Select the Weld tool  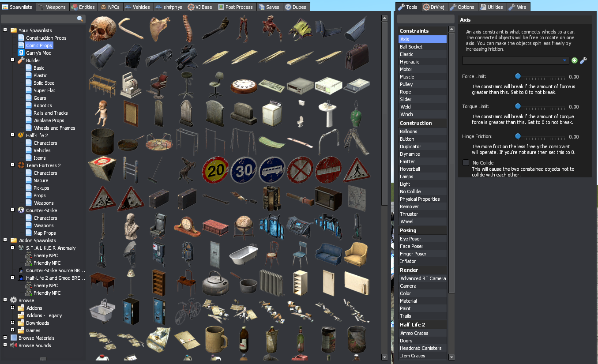[423, 107]
